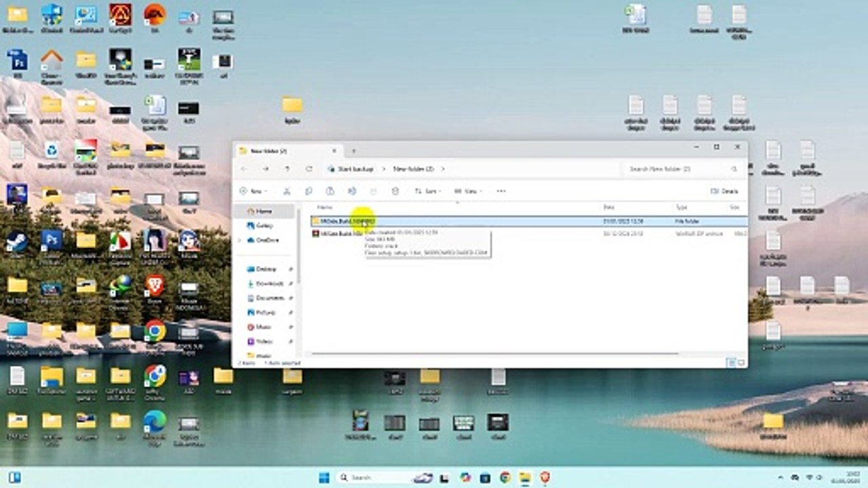Open Home in the navigation pane

264,211
